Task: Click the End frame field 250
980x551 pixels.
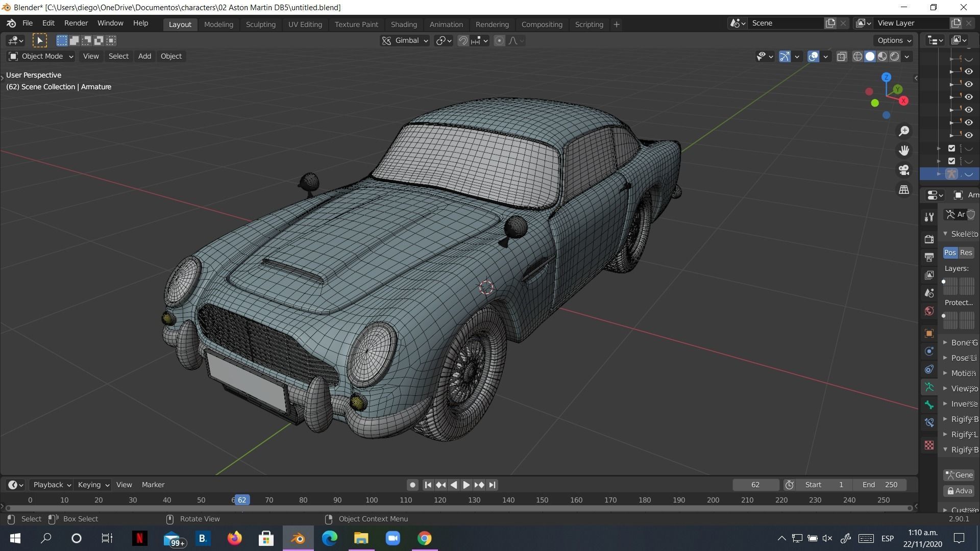Action: [x=880, y=485]
